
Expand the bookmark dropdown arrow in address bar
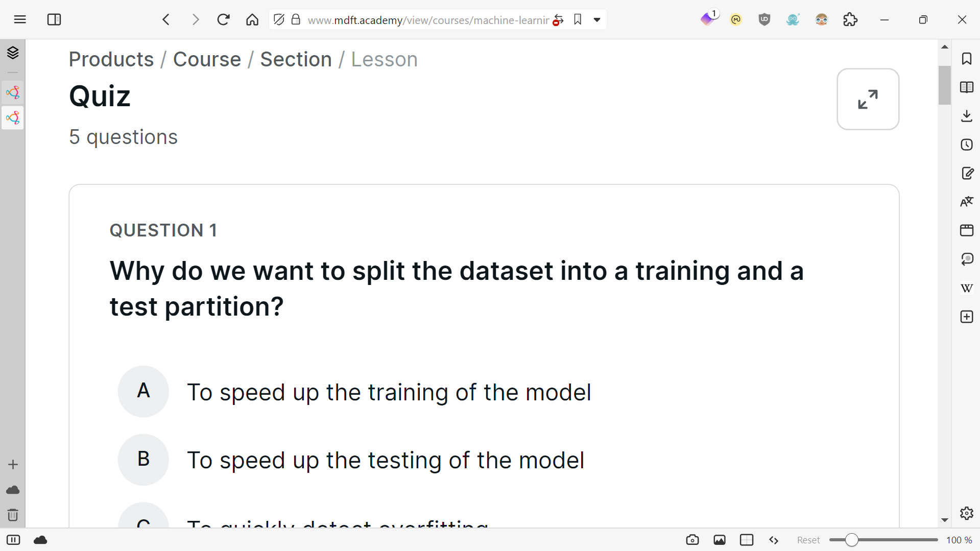[596, 20]
